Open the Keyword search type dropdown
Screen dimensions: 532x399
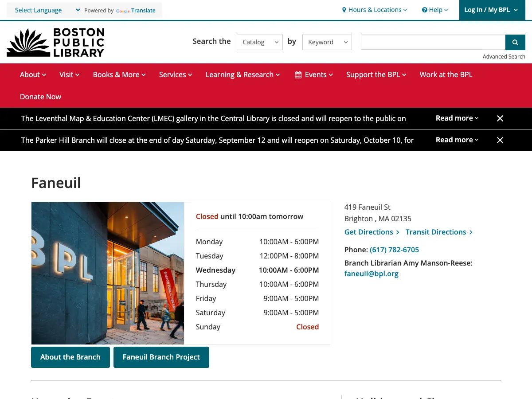click(x=327, y=42)
